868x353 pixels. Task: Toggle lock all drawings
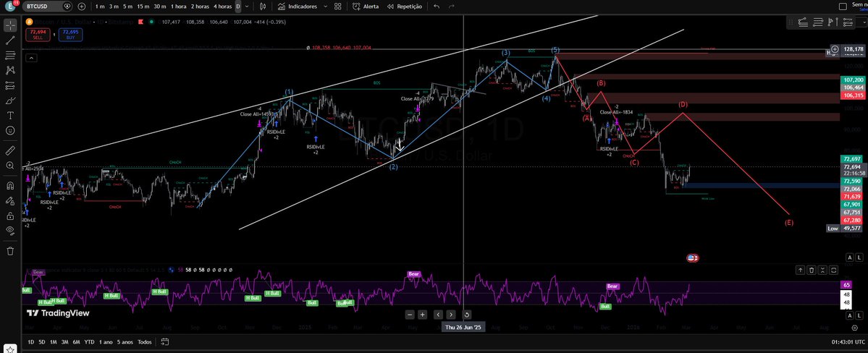[10, 216]
